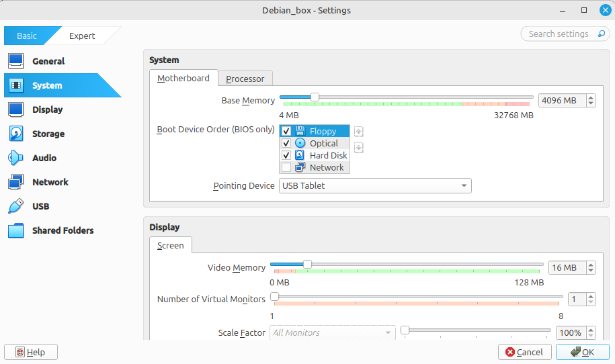Select the Audio category label in sidebar
Image resolution: width=615 pixels, height=364 pixels.
click(x=44, y=158)
